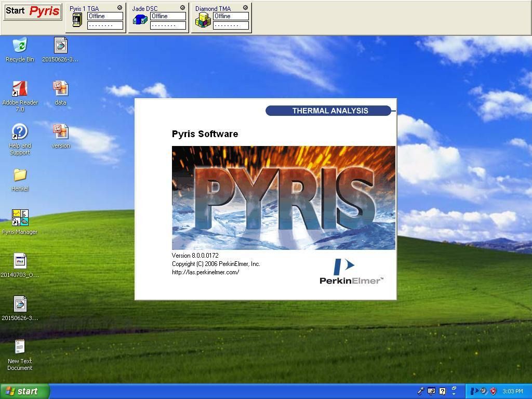Click the red security shield tray icon
Image resolution: width=532 pixels, height=399 pixels.
[493, 391]
